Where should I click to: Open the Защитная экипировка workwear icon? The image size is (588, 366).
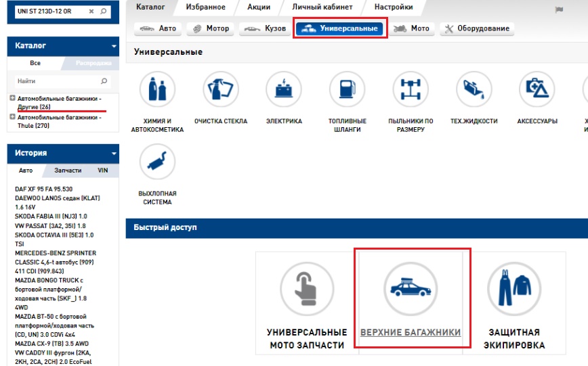click(x=514, y=287)
